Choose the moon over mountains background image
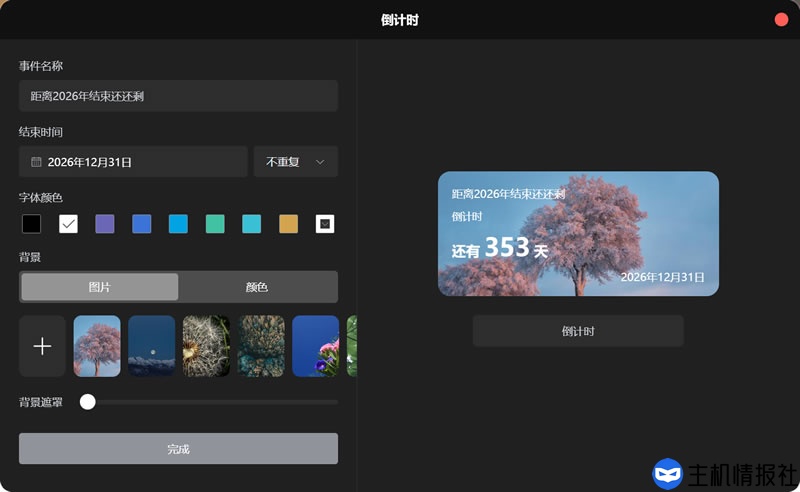The width and height of the screenshot is (800, 492). tap(151, 346)
